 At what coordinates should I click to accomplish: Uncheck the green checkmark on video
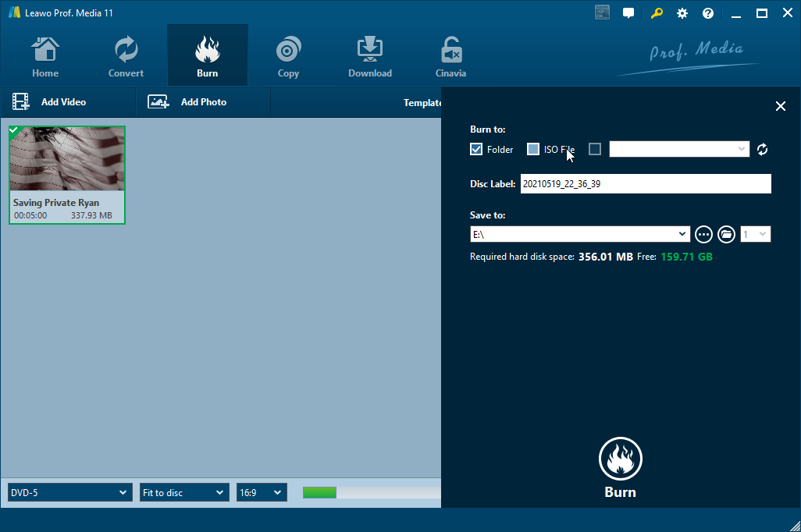coord(14,130)
